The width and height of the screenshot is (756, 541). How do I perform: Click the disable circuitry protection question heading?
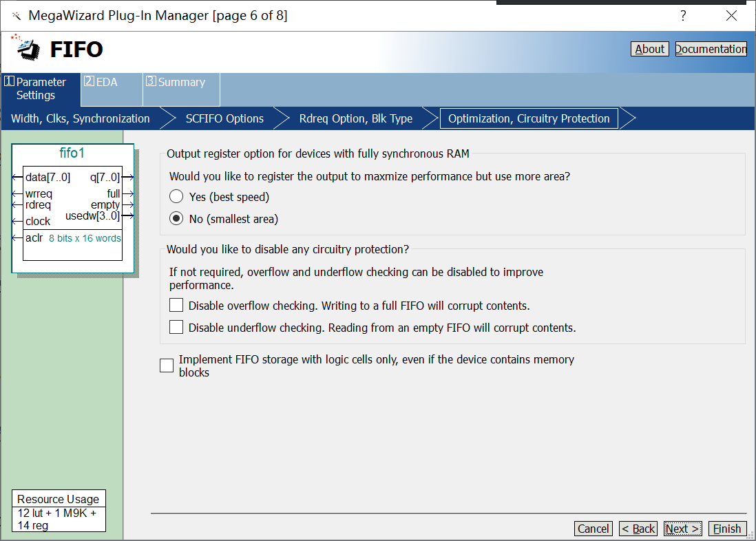pos(288,249)
